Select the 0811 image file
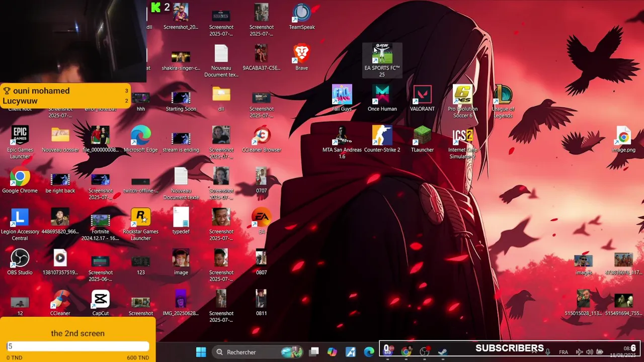Screen dimensions: 644x362 [x=261, y=303]
